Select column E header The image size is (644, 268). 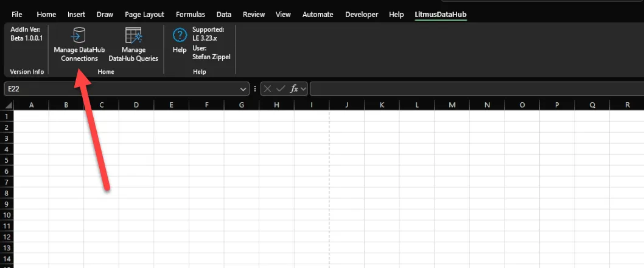(171, 105)
